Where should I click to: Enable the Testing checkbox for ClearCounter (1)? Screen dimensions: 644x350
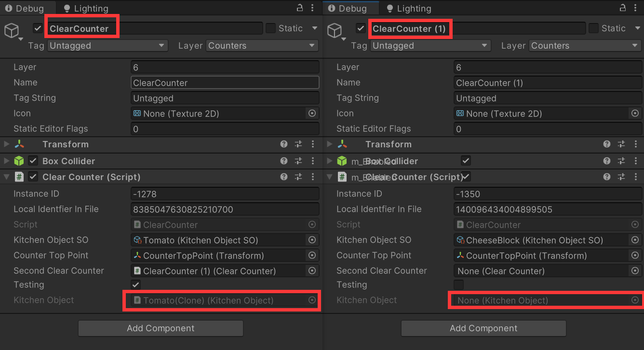pos(458,285)
